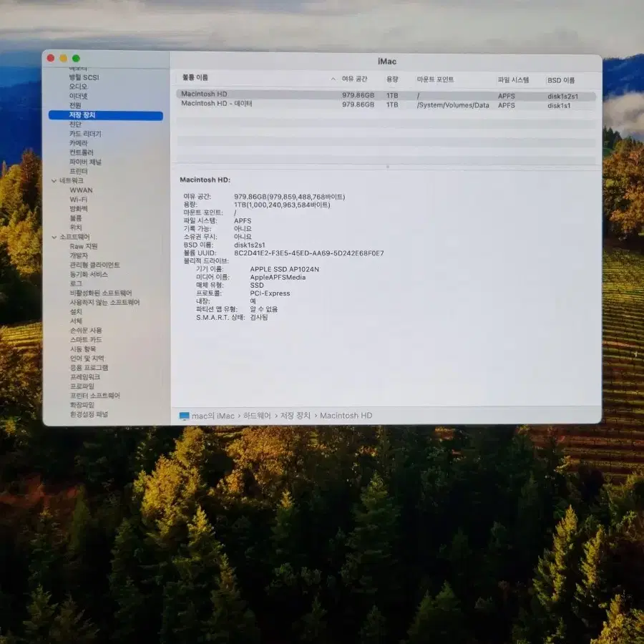Sort by the BSD 이름 column header
Viewport: 644px width, 644px height.
click(560, 80)
